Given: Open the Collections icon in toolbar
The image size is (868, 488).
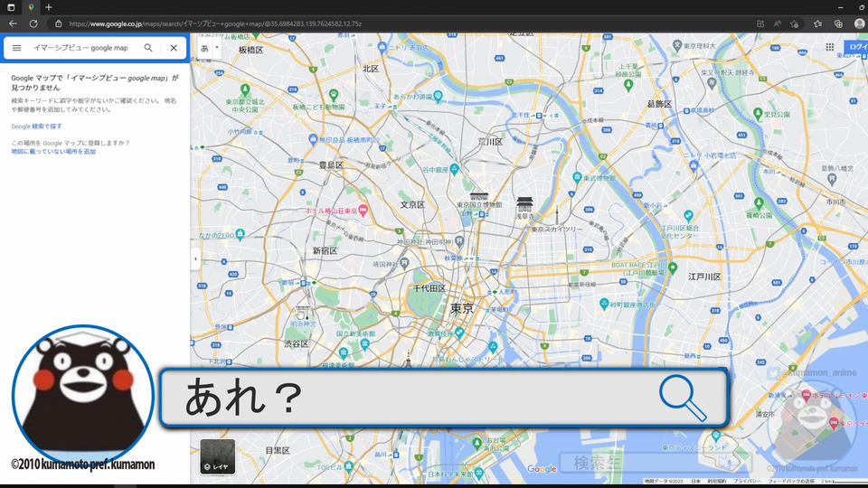Looking at the screenshot, I should pyautogui.click(x=839, y=23).
